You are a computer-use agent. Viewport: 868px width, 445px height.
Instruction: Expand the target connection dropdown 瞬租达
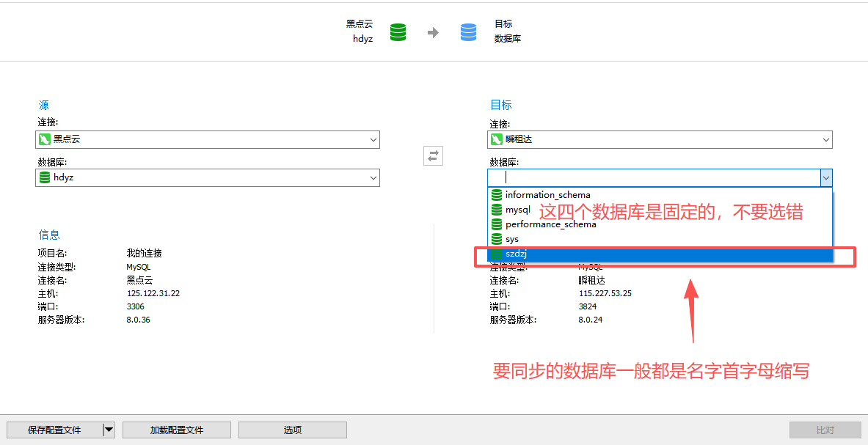825,139
